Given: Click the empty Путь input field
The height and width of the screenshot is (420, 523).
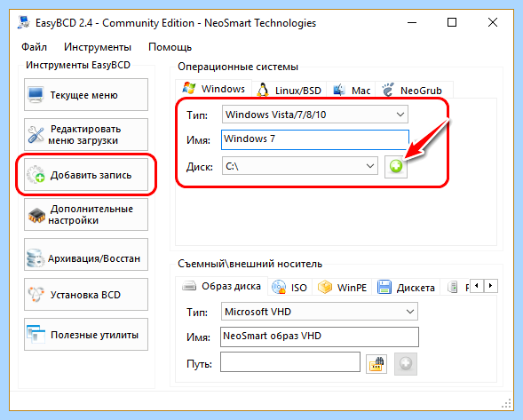Looking at the screenshot, I should [290, 361].
